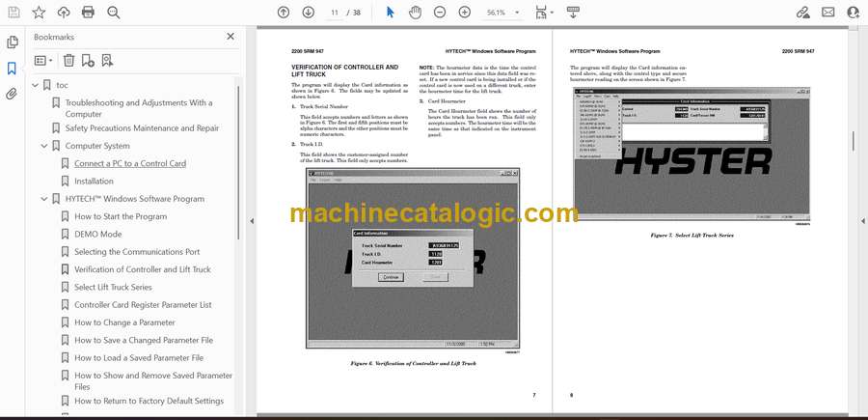The width and height of the screenshot is (868, 420).
Task: Zoom in with the plus button
Action: click(465, 13)
